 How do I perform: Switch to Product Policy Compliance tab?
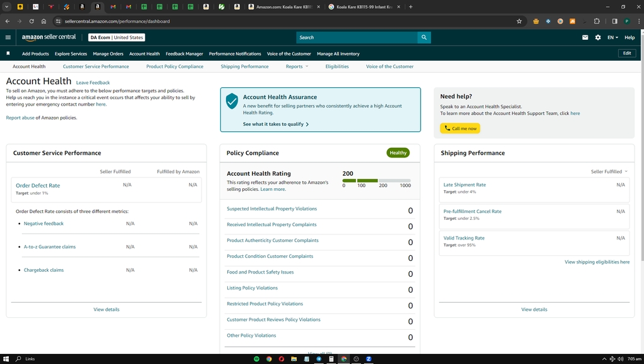[174, 66]
